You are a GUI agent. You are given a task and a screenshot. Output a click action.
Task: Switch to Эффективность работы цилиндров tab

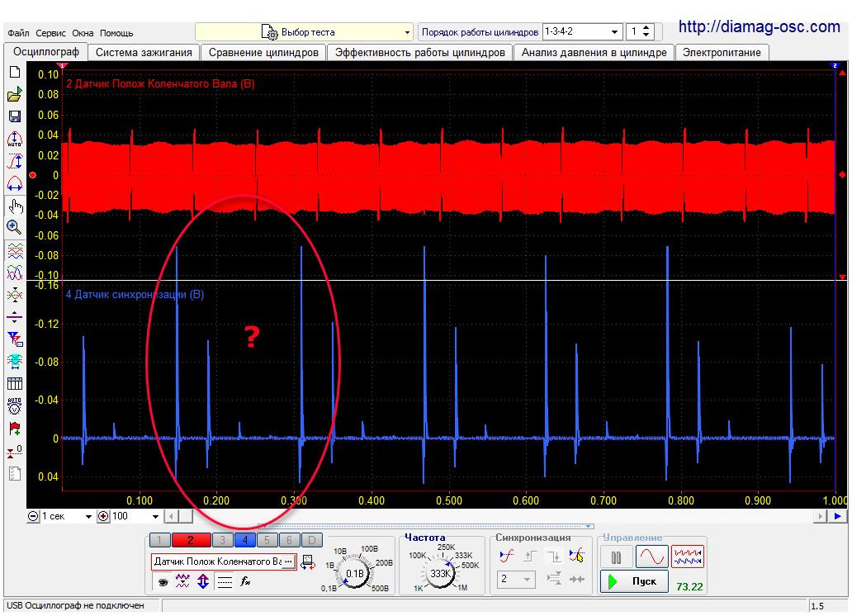[x=420, y=53]
